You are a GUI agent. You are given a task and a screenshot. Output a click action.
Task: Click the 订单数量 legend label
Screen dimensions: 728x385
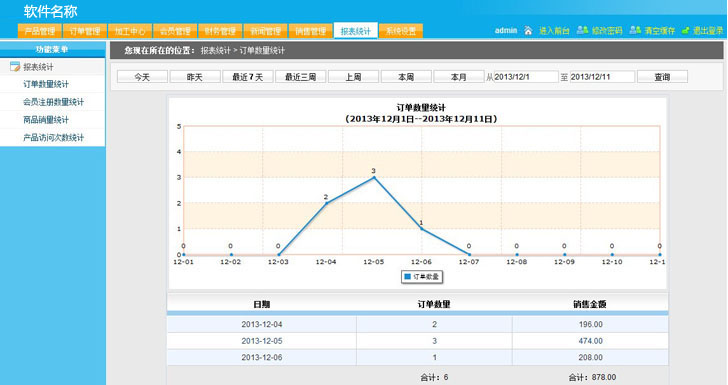(426, 277)
